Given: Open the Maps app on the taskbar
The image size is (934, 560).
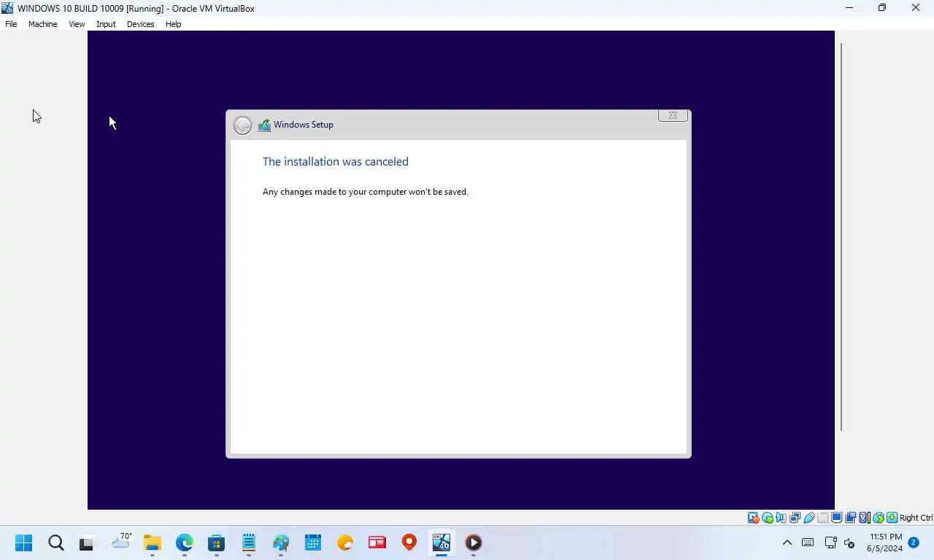Looking at the screenshot, I should pyautogui.click(x=409, y=542).
